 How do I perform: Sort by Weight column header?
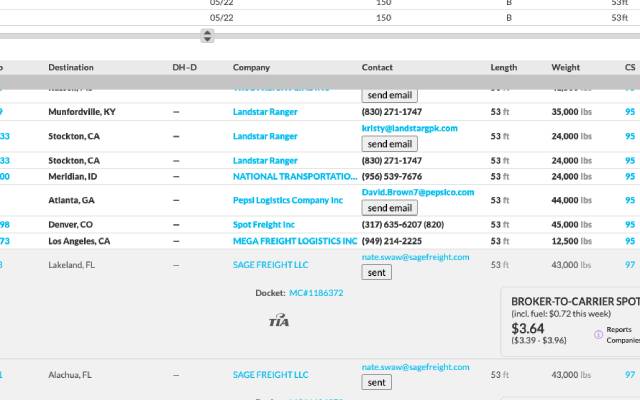click(565, 67)
